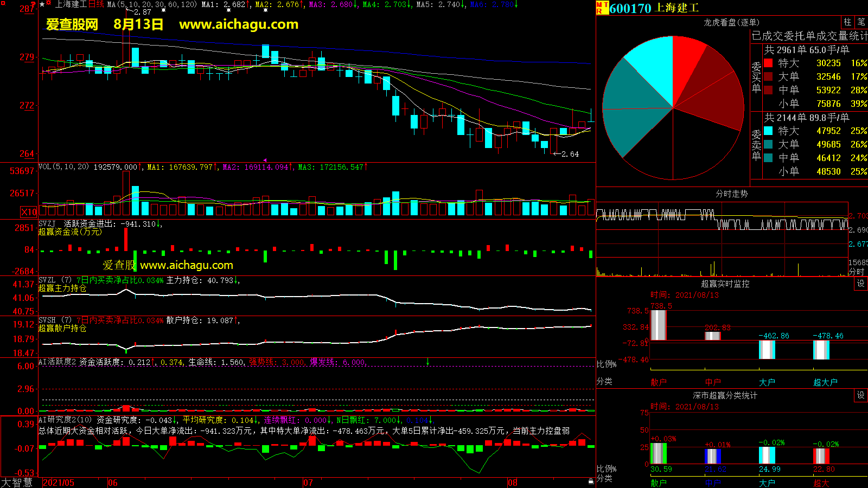Click the star icon before 上海建工
Viewport: 868px width, 488px height.
[x=42, y=4]
